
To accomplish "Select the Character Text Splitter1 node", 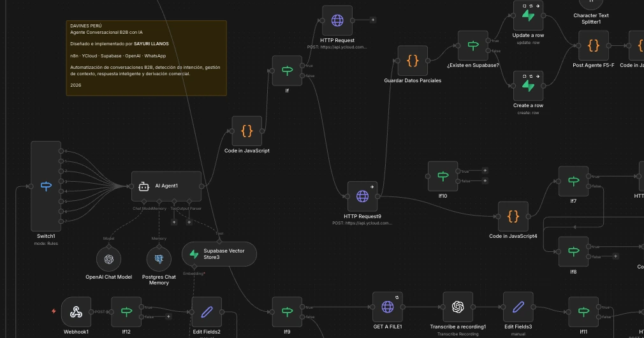I will point(591,4).
